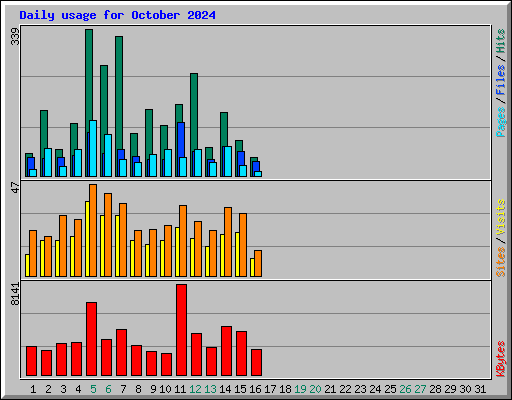Click the 'Files' legend label
Image resolution: width=512 pixels, height=400 pixels.
(x=501, y=79)
